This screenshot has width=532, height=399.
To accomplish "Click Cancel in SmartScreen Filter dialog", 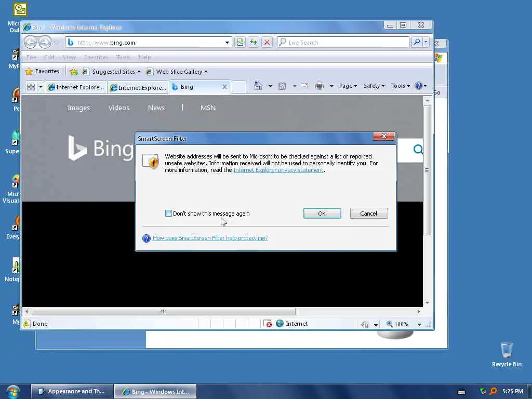I will tap(368, 213).
